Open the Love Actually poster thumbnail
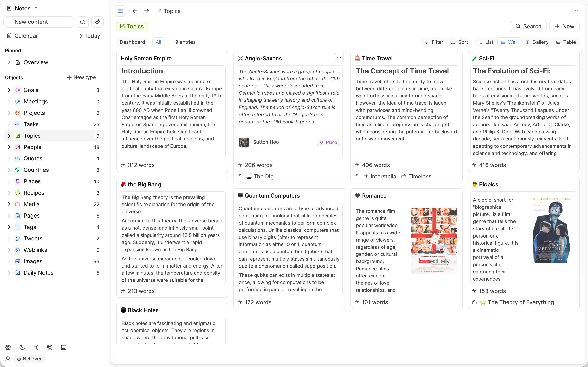Screen dimensions: 588x367 coord(434,240)
